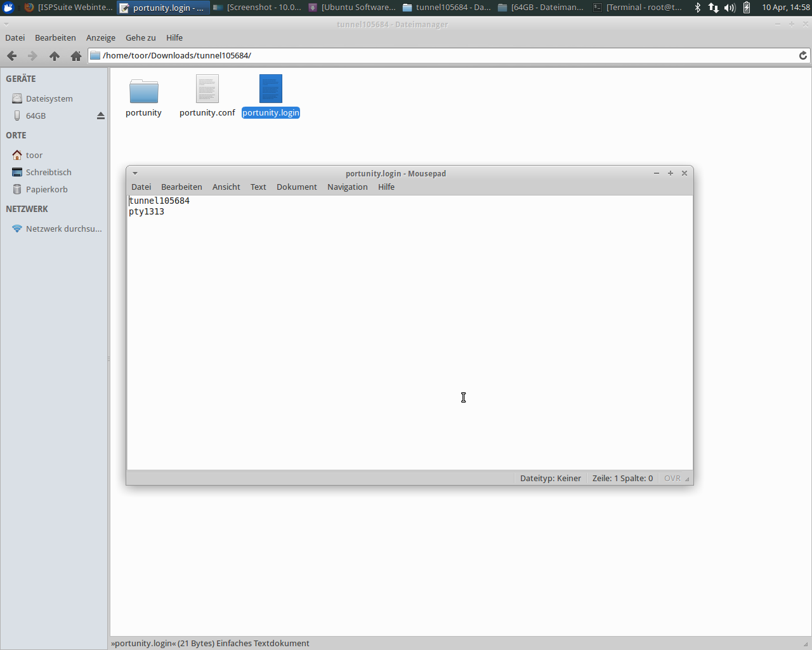Open Papierkorb in the sidebar
The image size is (812, 650).
click(x=46, y=190)
